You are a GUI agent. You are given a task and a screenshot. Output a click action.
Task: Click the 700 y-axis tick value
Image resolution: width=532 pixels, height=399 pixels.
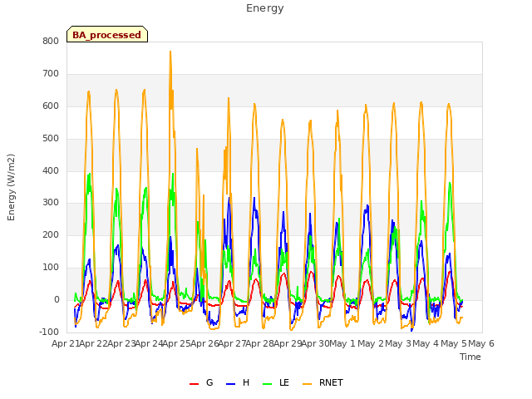tap(51, 74)
